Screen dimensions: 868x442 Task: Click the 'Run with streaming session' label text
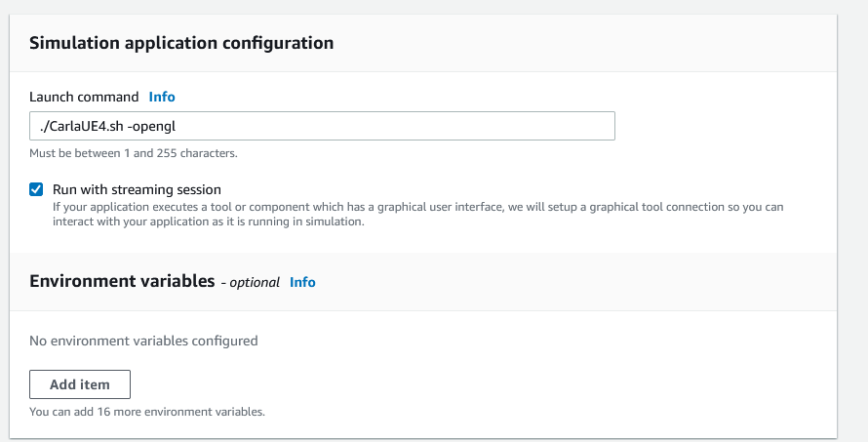(x=137, y=189)
